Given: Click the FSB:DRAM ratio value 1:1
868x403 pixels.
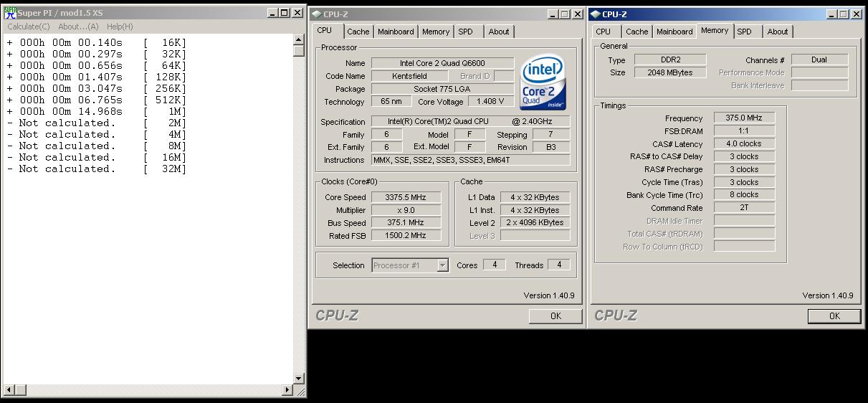Looking at the screenshot, I should coord(744,131).
